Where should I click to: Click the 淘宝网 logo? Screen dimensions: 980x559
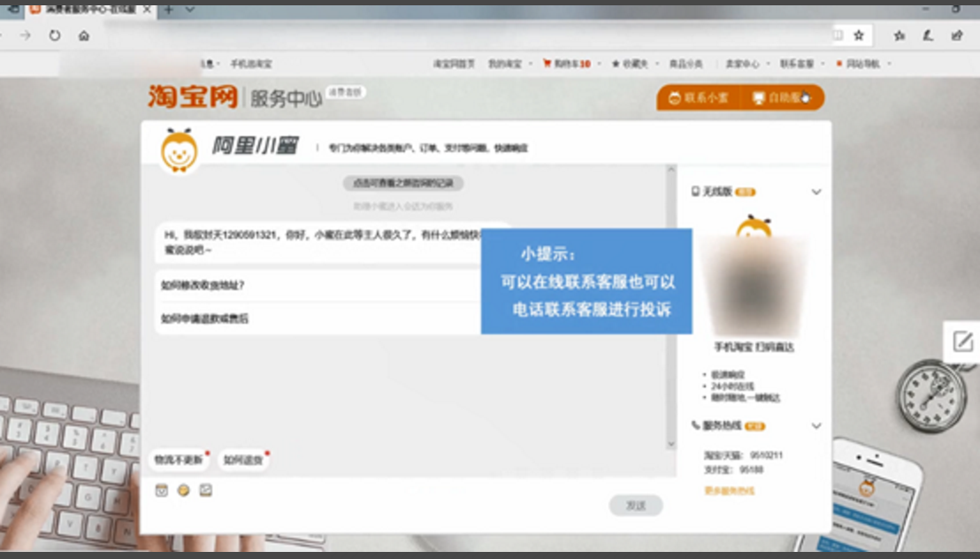(193, 97)
